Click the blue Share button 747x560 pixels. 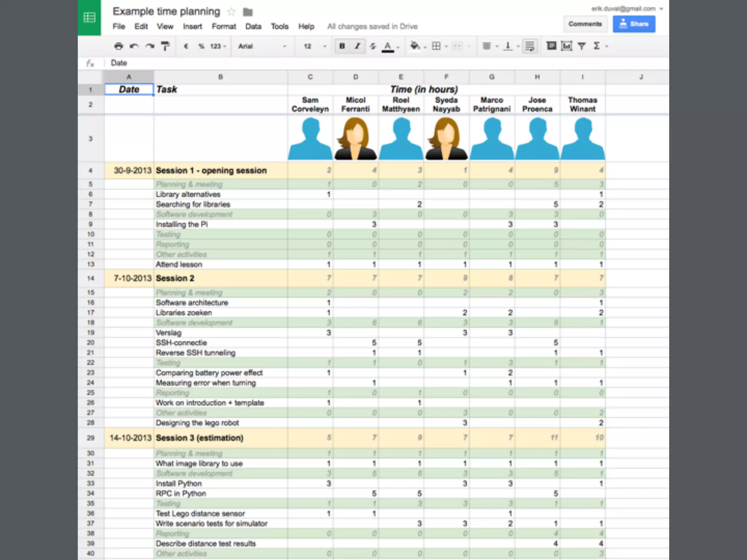(634, 24)
